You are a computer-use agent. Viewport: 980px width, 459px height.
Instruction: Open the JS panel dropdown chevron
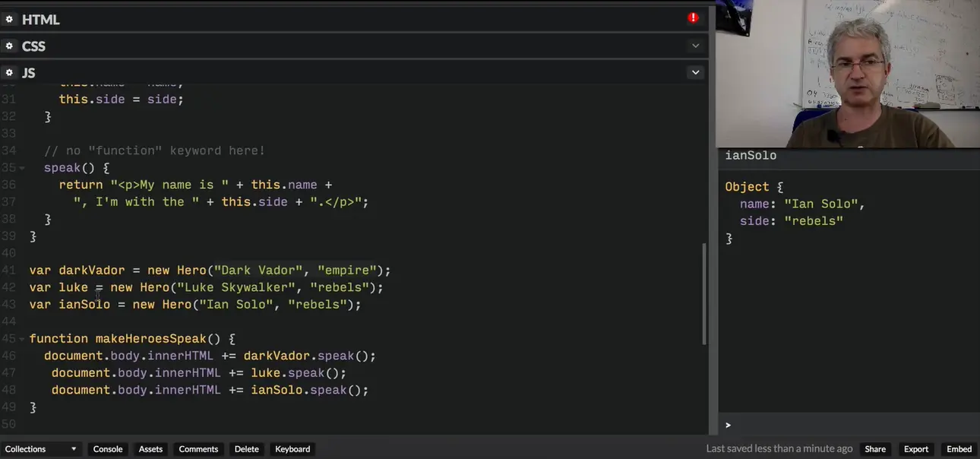pyautogui.click(x=695, y=72)
